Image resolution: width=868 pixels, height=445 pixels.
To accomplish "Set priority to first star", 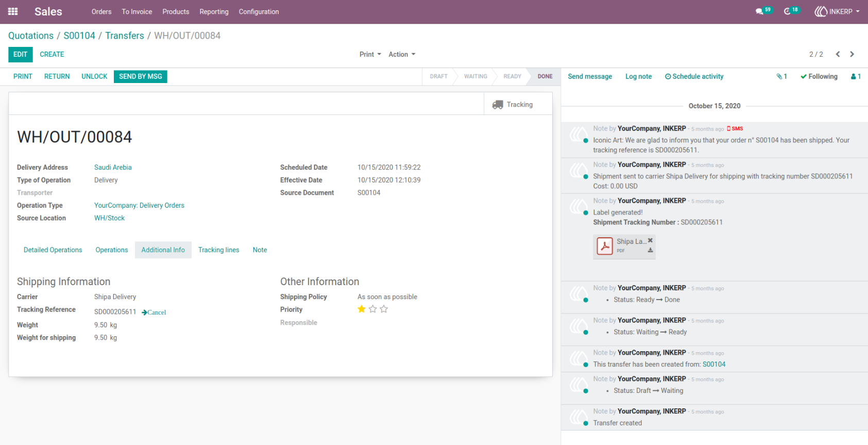I will pyautogui.click(x=362, y=309).
